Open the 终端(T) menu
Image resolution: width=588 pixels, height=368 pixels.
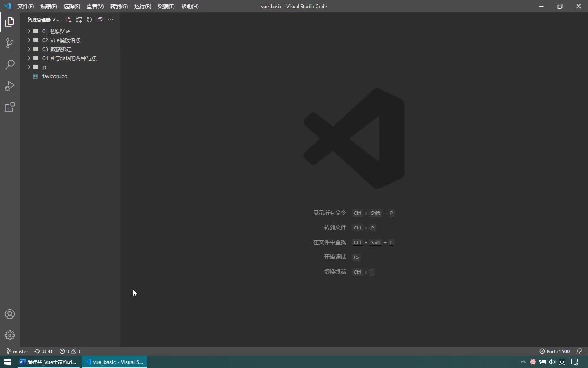(166, 6)
